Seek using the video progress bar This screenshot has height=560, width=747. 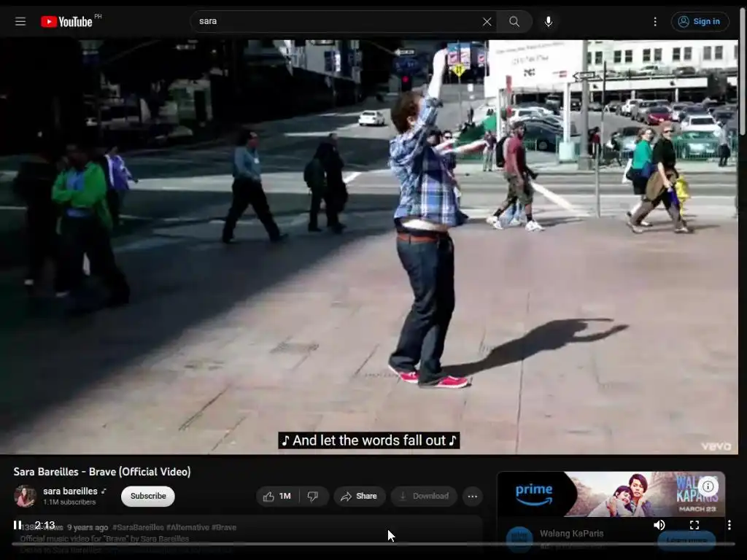point(373,544)
